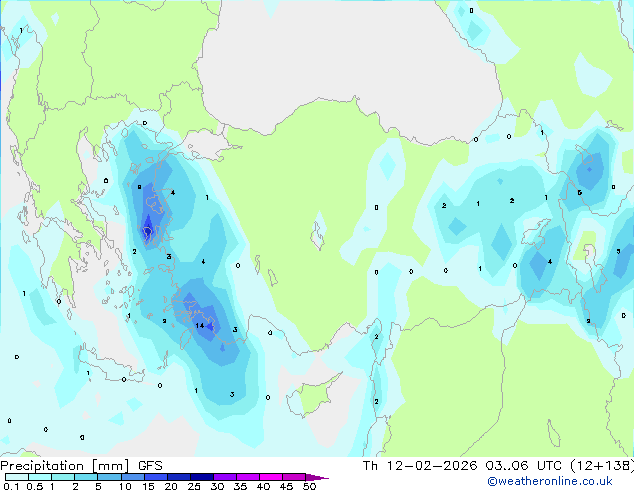Click the 25–30 mm navy legend swatch
This screenshot has width=634, height=490.
(202, 477)
